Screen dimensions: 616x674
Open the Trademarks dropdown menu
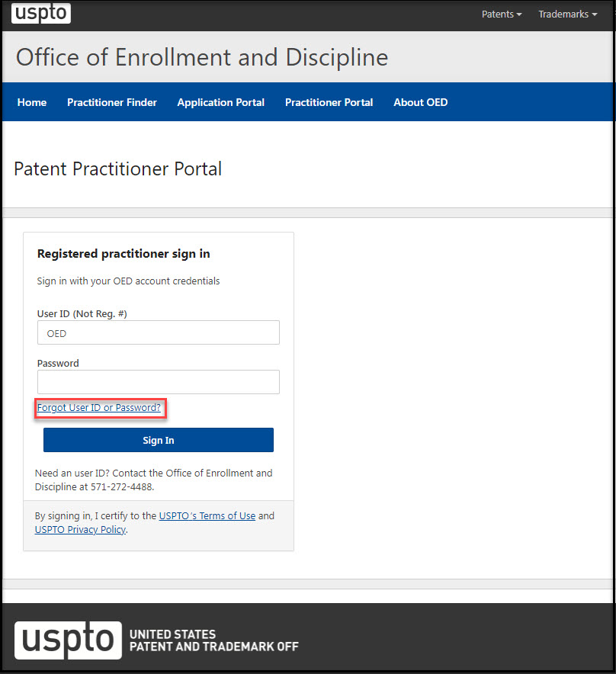(567, 14)
